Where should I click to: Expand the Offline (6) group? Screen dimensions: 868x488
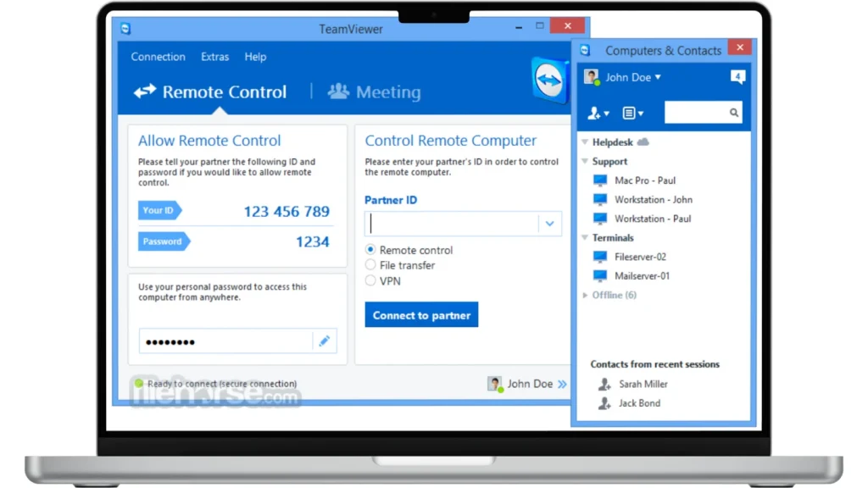coord(585,296)
